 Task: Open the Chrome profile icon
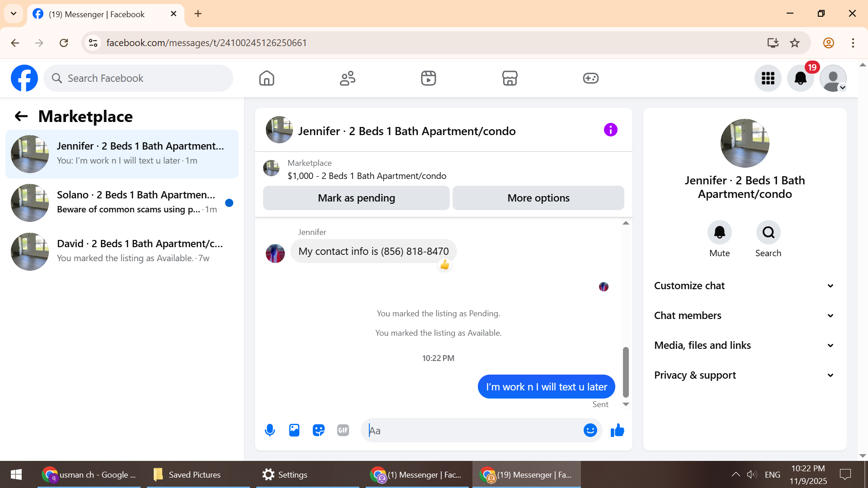pos(829,43)
